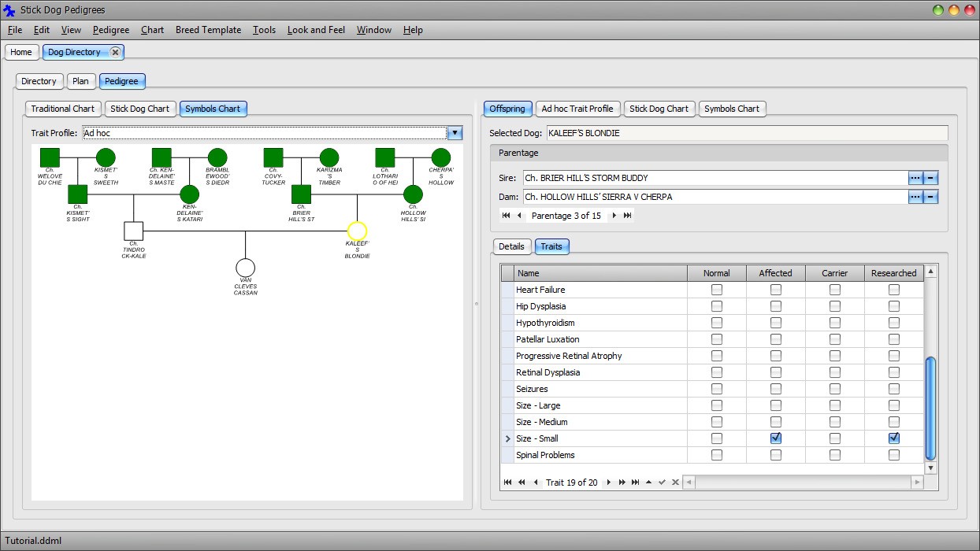Viewport: 980px width, 551px height.
Task: Uncheck Affected for Size - Small
Action: click(775, 438)
